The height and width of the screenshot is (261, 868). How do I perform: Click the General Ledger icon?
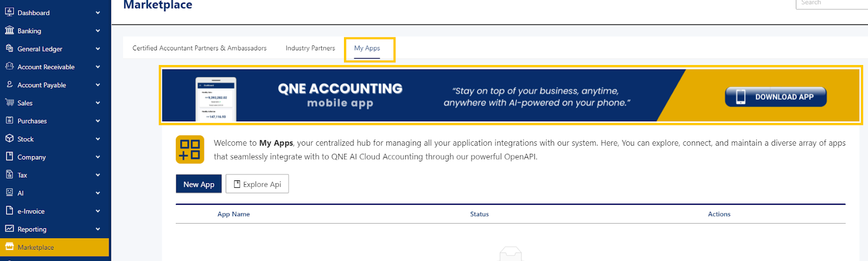click(x=9, y=48)
